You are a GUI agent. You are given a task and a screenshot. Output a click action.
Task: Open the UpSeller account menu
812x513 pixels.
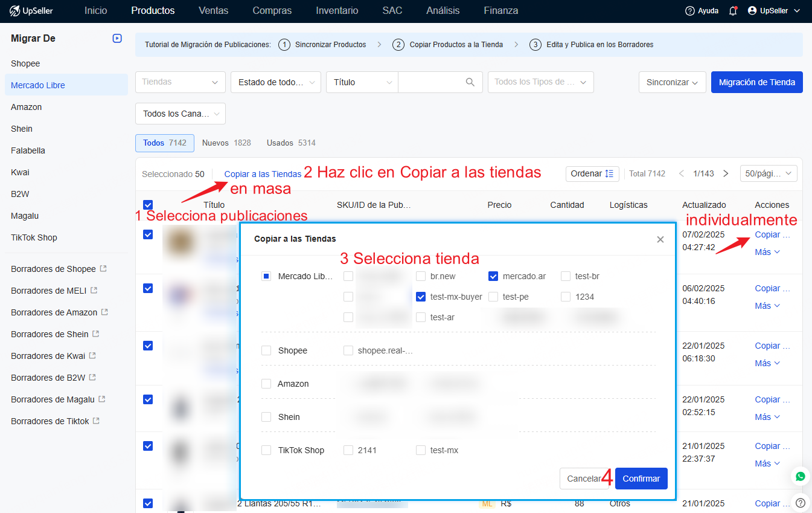[774, 11]
